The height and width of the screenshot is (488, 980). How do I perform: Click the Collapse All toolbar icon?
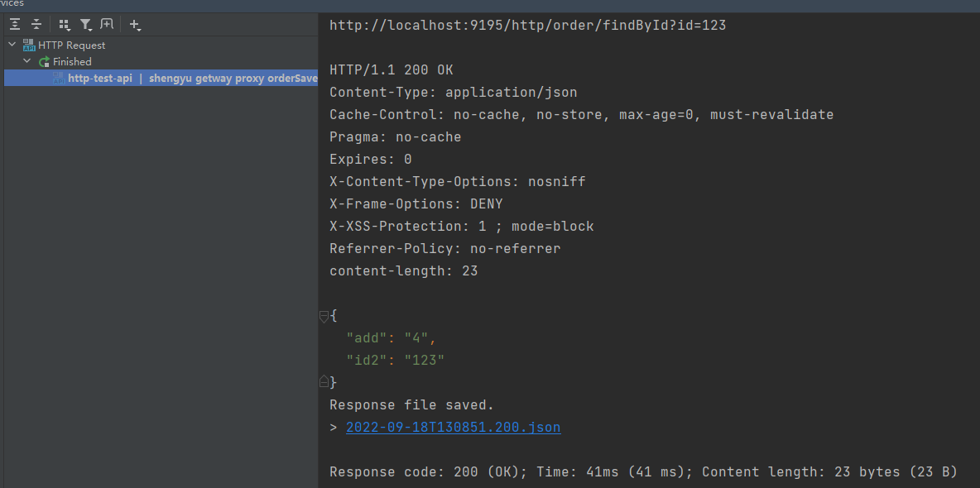coord(36,25)
